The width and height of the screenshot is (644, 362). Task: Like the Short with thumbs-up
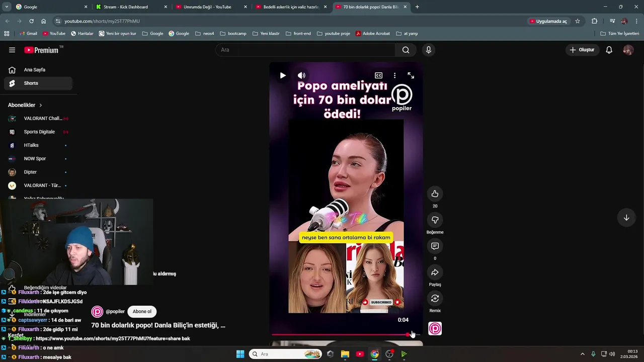[x=435, y=194]
